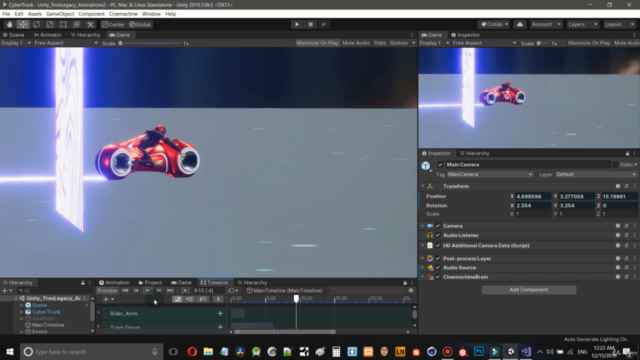This screenshot has width=640, height=360.
Task: Open the cloud services icon
Action: pos(520,24)
